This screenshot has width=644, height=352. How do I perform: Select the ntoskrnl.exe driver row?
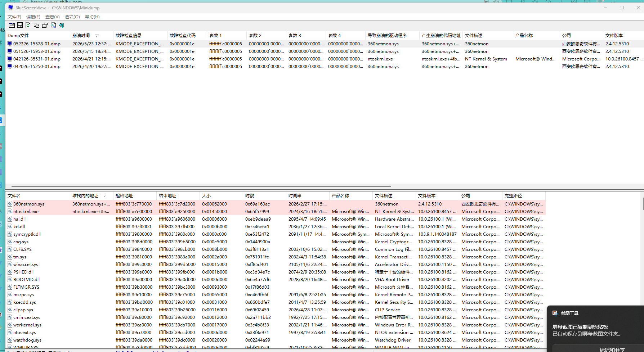pos(276,211)
